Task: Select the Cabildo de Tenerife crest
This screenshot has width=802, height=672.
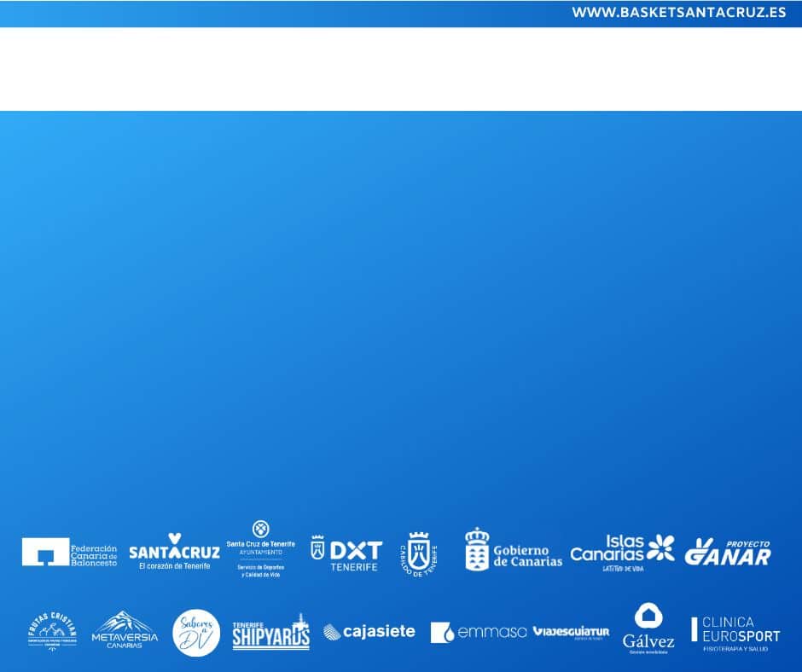Action: click(x=418, y=553)
